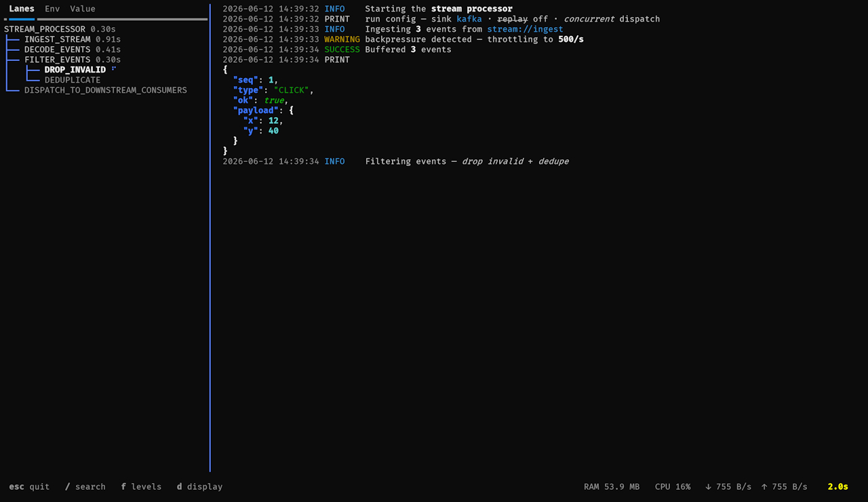Select the DEDUPLICATE pending task
Image resolution: width=868 pixels, height=502 pixels.
point(73,80)
